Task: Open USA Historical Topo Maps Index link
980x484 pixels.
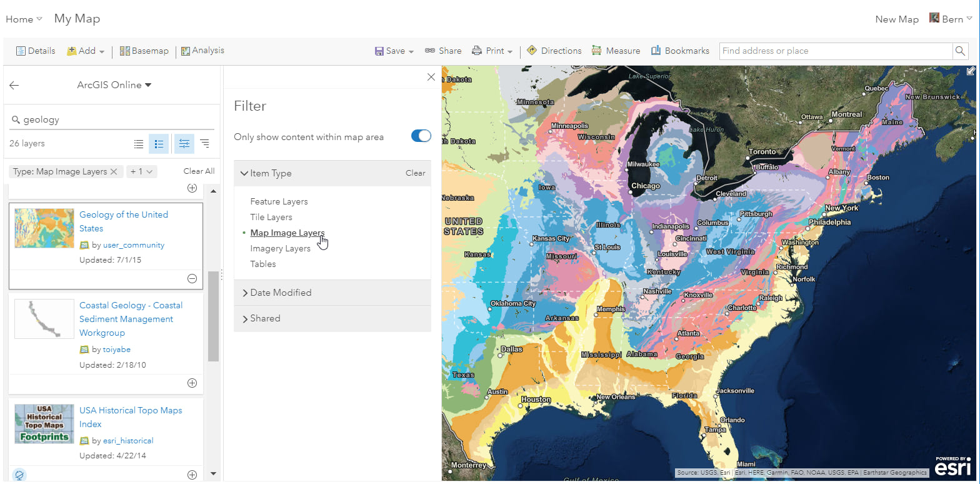Action: pyautogui.click(x=131, y=417)
